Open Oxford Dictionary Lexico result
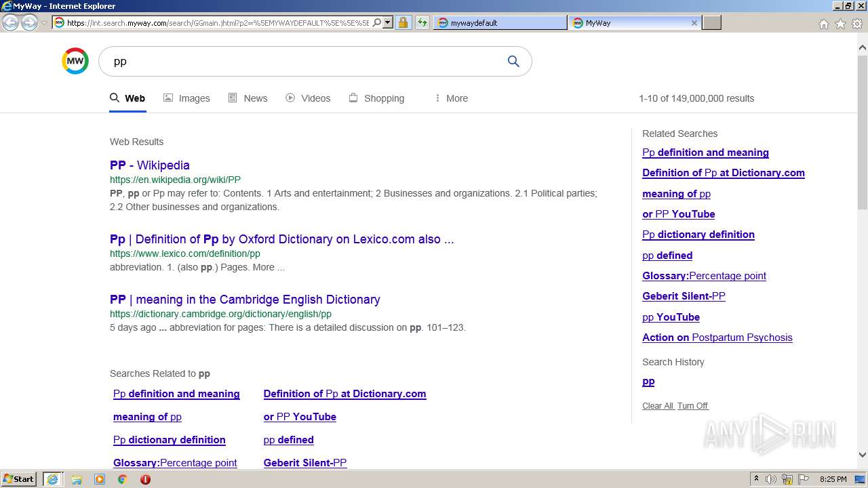 282,239
